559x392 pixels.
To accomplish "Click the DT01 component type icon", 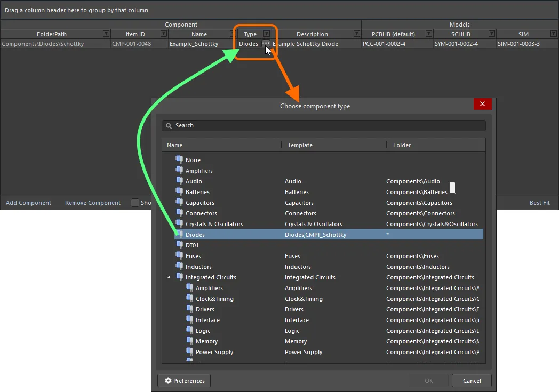I will 179,245.
